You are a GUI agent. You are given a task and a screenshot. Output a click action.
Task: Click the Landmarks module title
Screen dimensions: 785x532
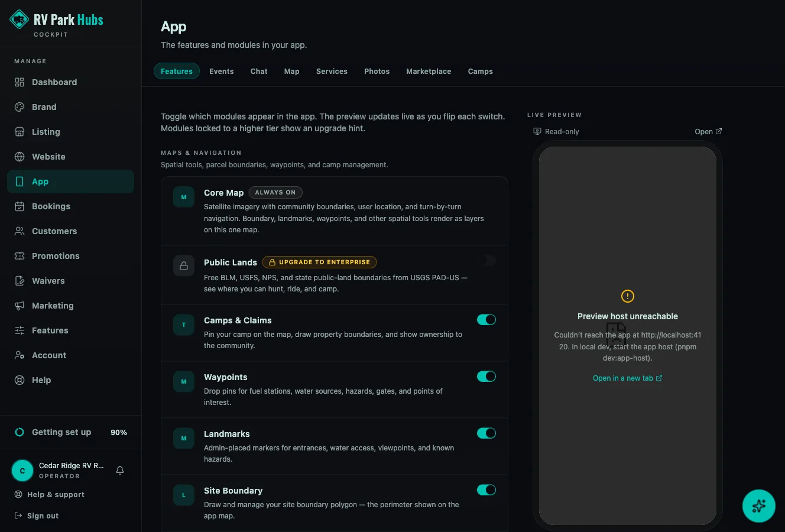tap(227, 434)
